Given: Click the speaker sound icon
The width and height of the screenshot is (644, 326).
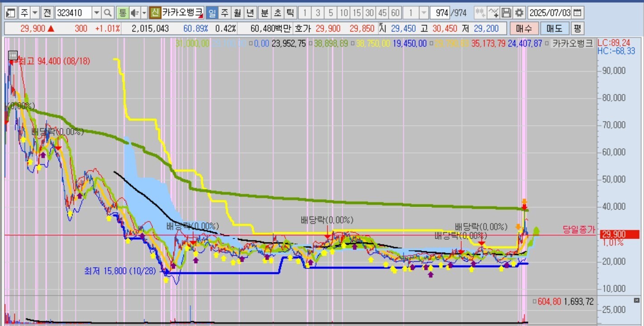Looking at the screenshot, I should [134, 13].
